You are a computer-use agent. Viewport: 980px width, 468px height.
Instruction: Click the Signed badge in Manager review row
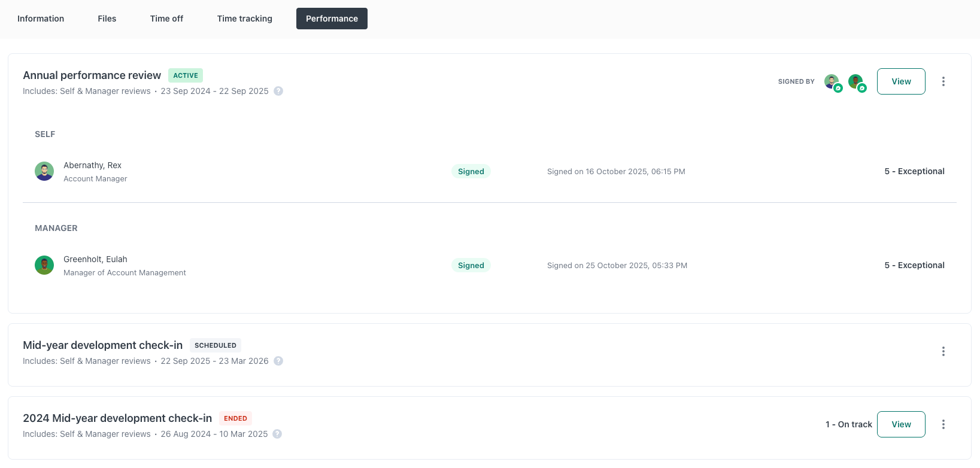point(471,265)
